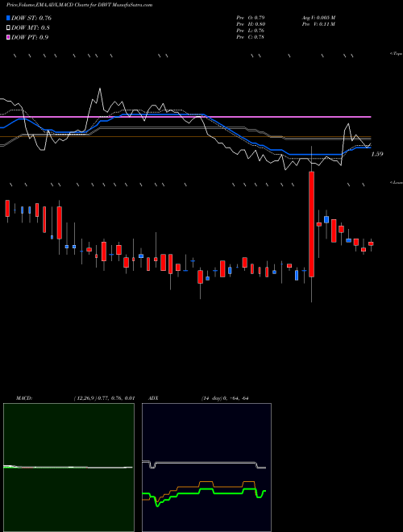Select the 'DOW ST: 0.76' legend text

[x=31, y=18]
